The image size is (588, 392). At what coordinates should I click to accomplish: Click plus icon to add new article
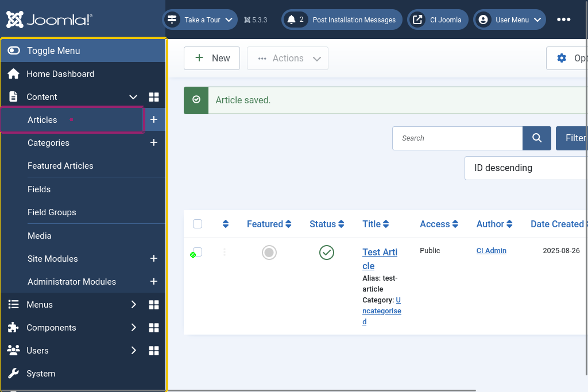click(x=154, y=119)
